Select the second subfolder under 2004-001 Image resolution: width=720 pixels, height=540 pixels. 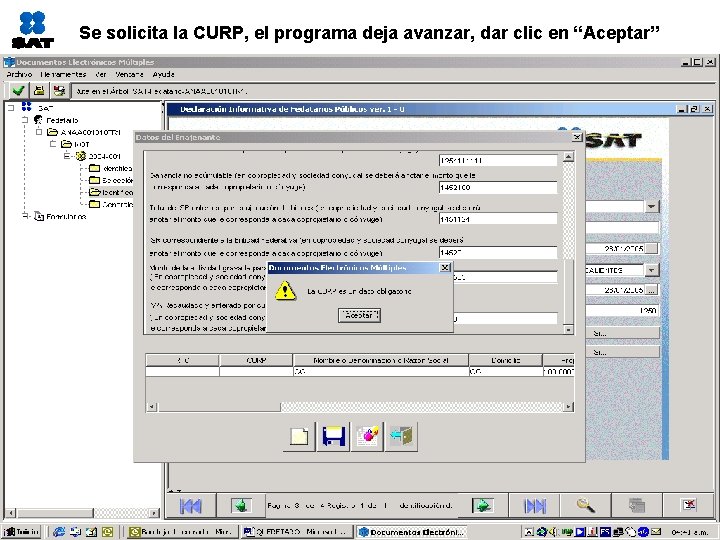pyautogui.click(x=95, y=180)
